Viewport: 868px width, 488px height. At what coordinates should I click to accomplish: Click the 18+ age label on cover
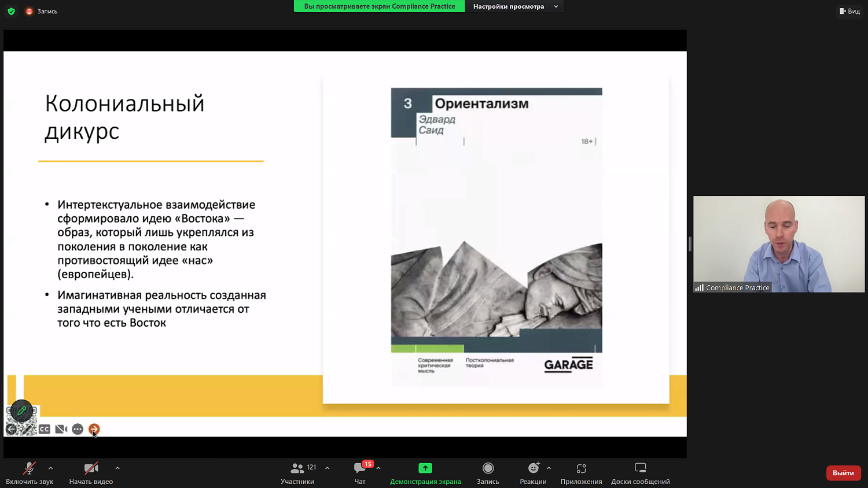click(x=587, y=141)
